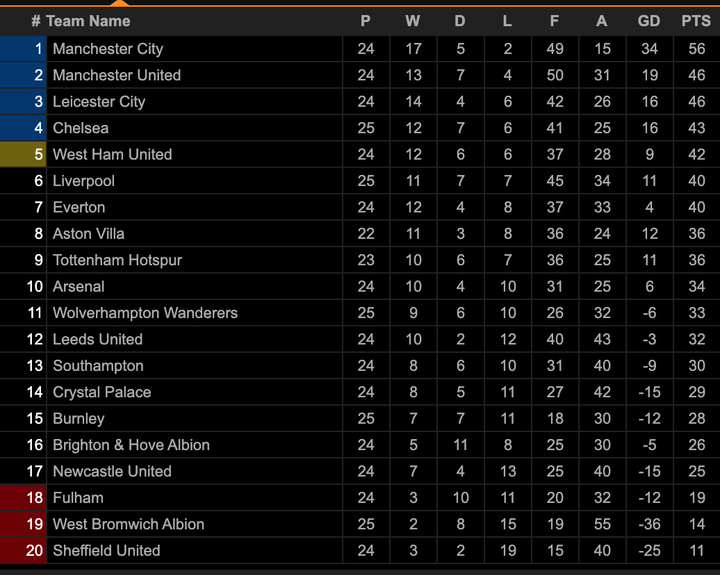Screen dimensions: 720x575
Task: Click Wolverhampton Wanderers team name
Action: point(145,313)
